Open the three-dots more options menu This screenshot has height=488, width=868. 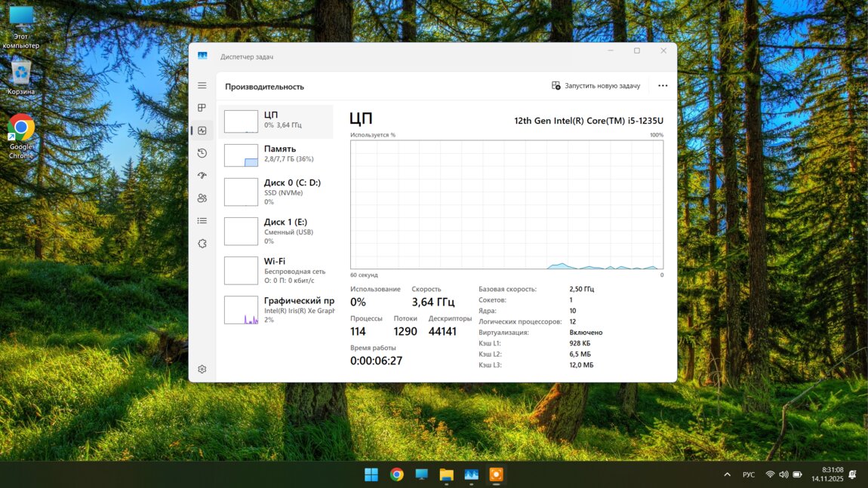click(x=662, y=86)
